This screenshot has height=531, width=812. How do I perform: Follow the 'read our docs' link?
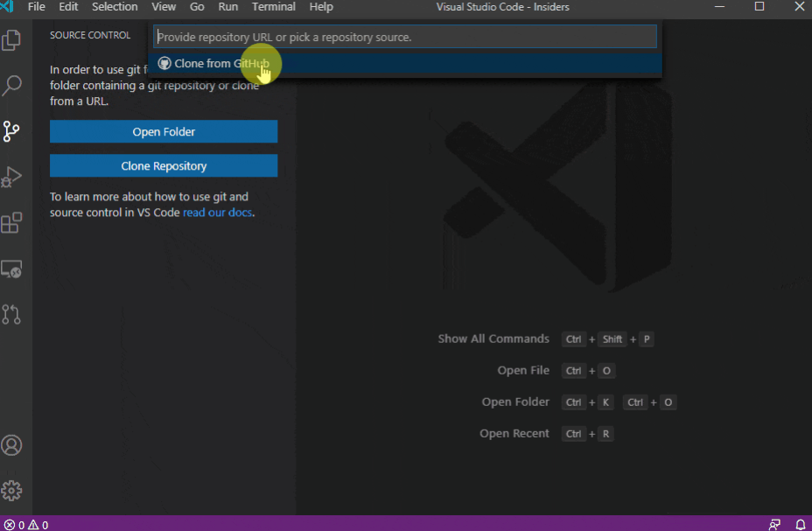(x=218, y=213)
